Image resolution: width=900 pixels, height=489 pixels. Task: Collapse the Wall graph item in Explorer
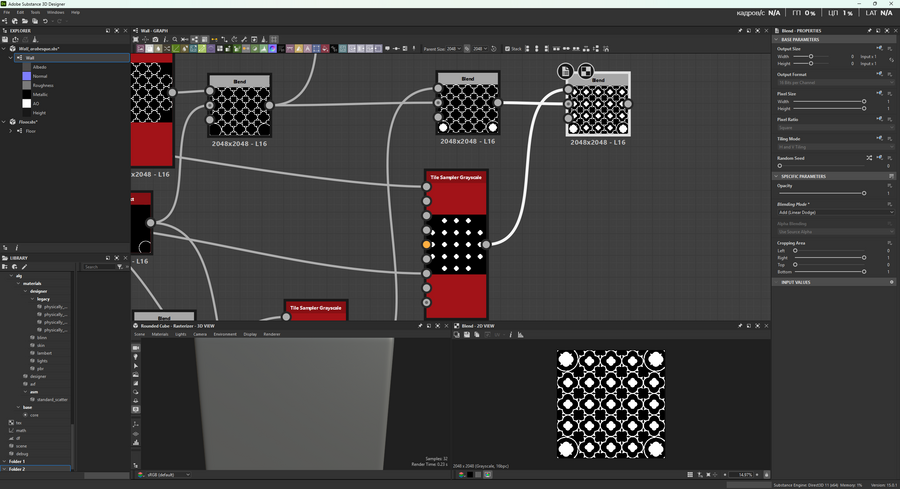pyautogui.click(x=11, y=58)
